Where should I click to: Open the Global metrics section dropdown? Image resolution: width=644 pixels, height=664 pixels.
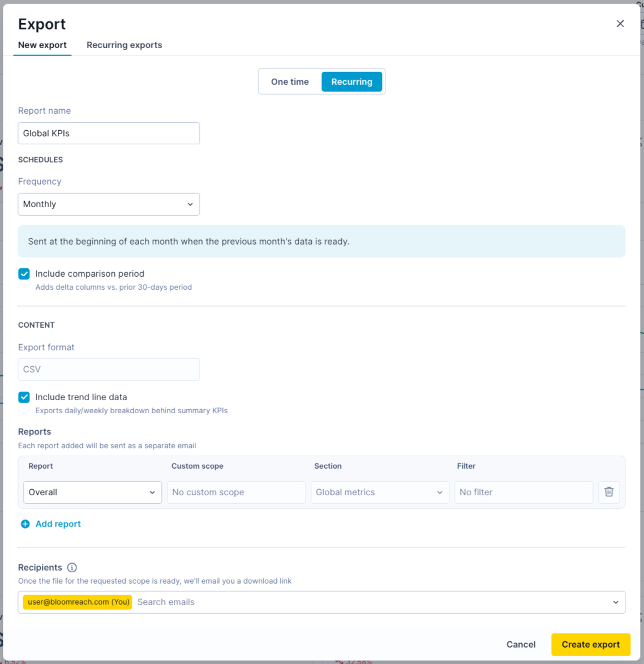pyautogui.click(x=380, y=492)
